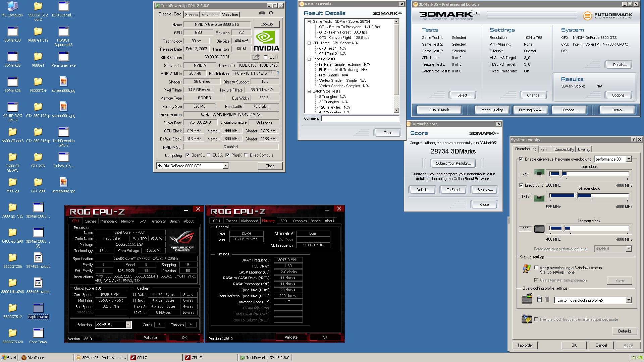This screenshot has width=644, height=362.
Task: Toggle UEFI checkbox in GPU-Z
Action: tap(266, 57)
